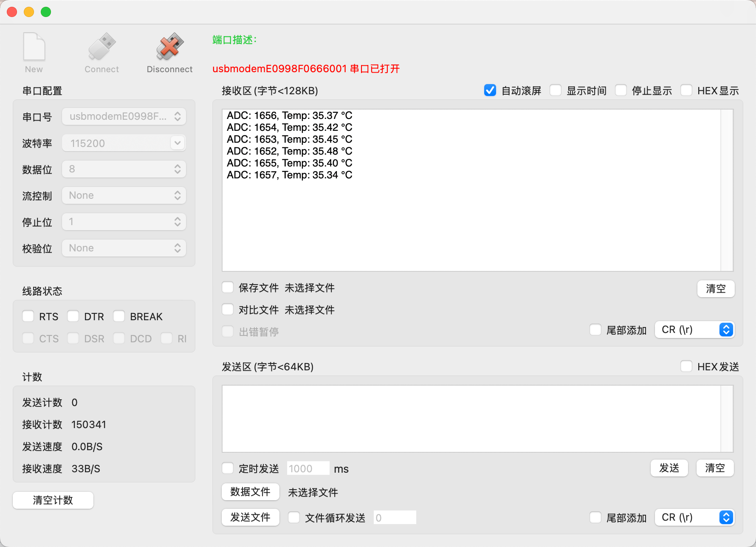The image size is (756, 547).
Task: Enable HEX发送 checkbox for sending
Action: coord(686,367)
